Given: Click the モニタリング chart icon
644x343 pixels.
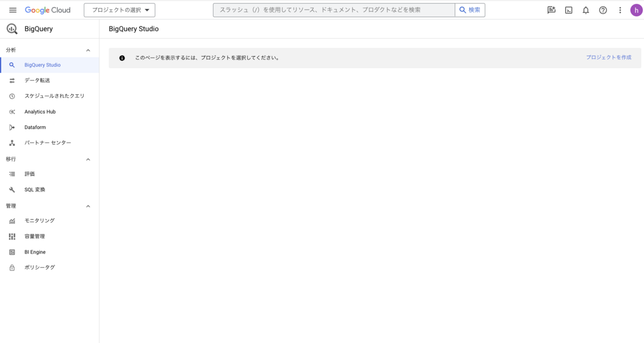Looking at the screenshot, I should [x=12, y=221].
